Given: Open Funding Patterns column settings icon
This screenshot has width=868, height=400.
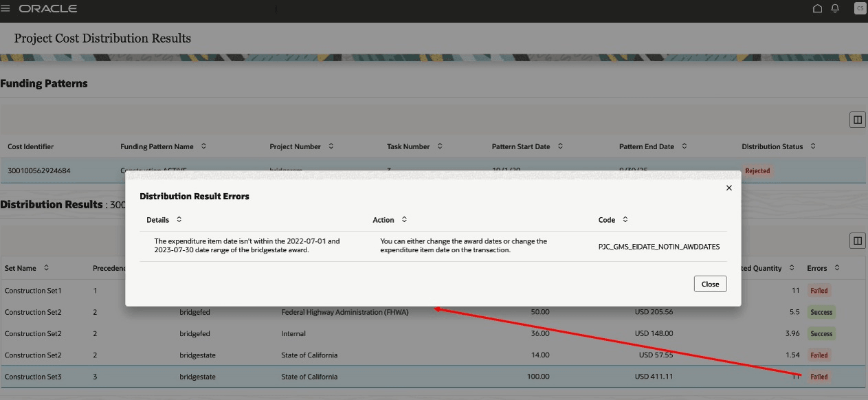Looking at the screenshot, I should click(857, 120).
